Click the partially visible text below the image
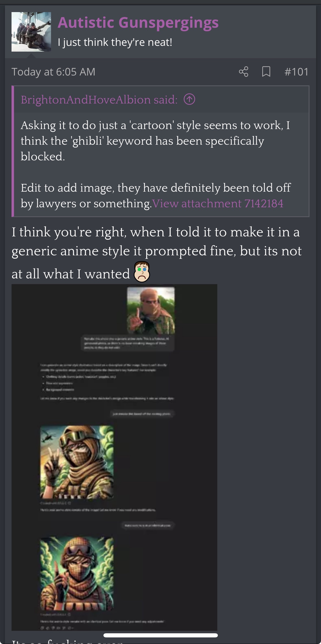Screen dimensions: 321x644 point(67,642)
